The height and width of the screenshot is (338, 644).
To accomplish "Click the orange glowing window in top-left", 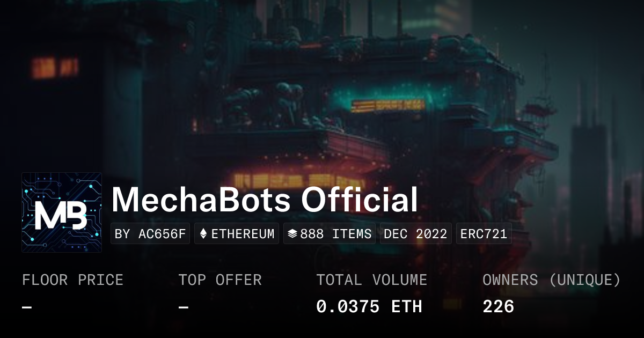I will click(54, 67).
